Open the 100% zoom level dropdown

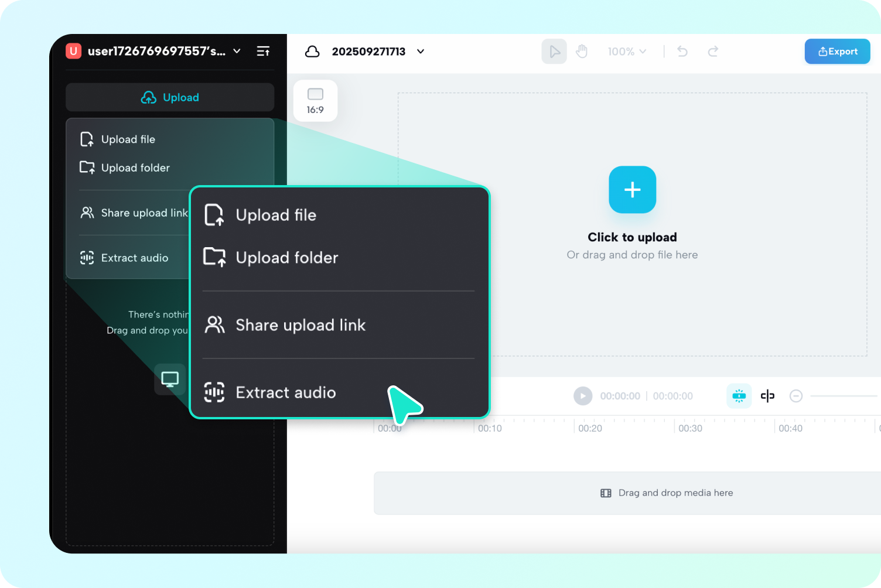coord(627,52)
